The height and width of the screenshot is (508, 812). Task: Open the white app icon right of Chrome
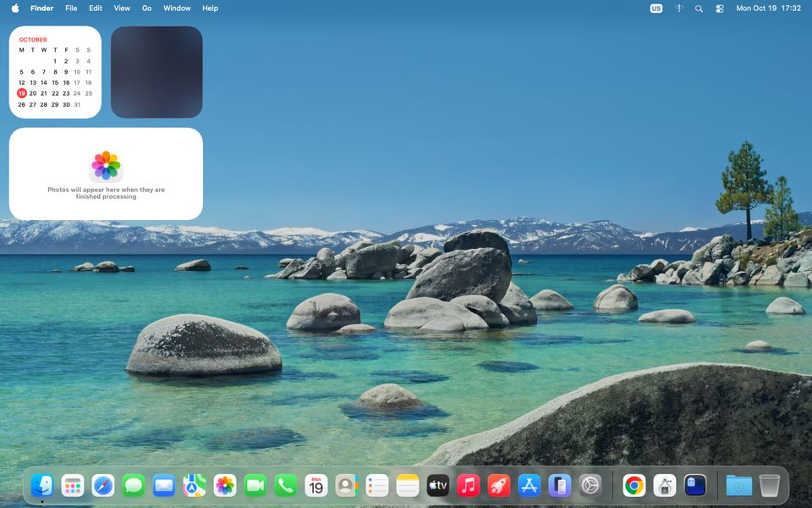(665, 486)
